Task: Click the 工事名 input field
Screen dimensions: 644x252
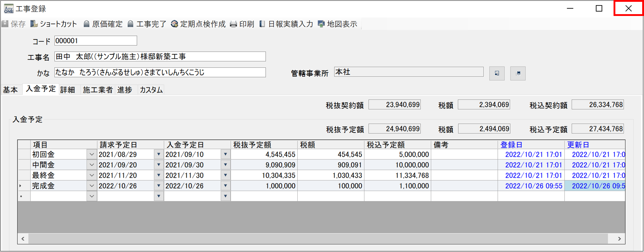Action: click(x=160, y=56)
